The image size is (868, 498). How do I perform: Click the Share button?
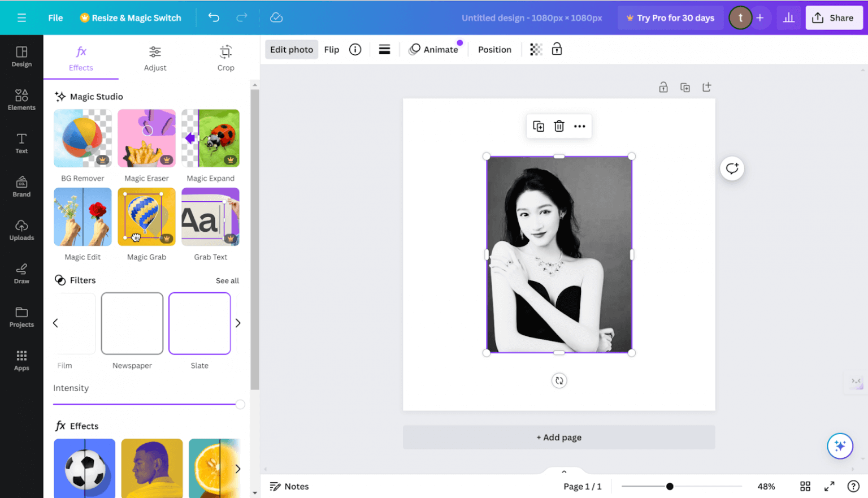click(834, 18)
